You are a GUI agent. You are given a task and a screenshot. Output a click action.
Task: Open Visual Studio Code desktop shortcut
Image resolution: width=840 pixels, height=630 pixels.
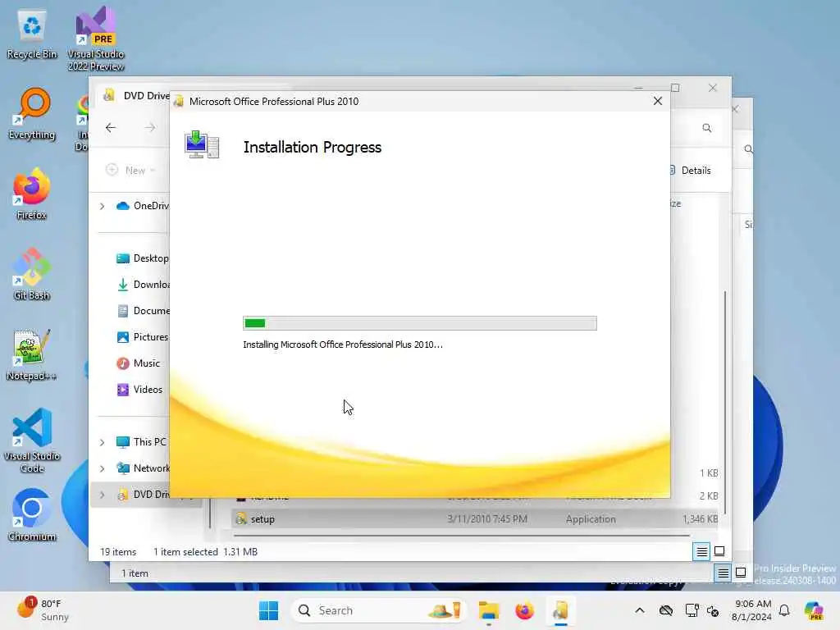pos(32,441)
